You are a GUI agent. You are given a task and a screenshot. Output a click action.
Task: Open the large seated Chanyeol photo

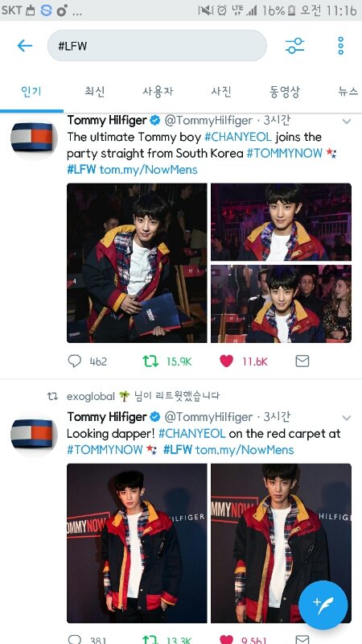[137, 263]
